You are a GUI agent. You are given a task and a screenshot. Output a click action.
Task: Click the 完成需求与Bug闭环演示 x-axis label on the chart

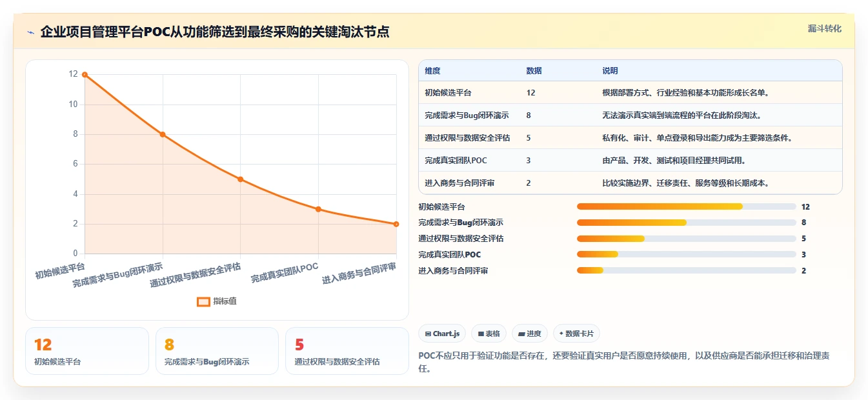click(x=117, y=275)
